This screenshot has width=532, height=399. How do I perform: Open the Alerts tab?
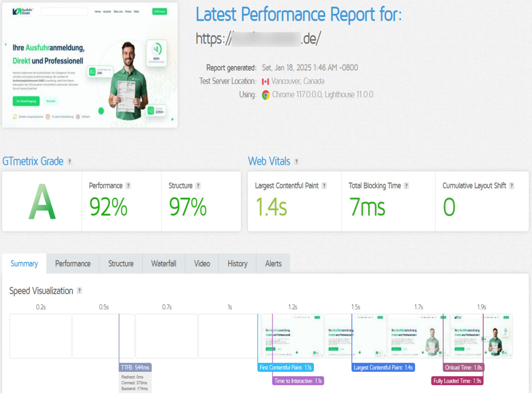click(x=273, y=264)
